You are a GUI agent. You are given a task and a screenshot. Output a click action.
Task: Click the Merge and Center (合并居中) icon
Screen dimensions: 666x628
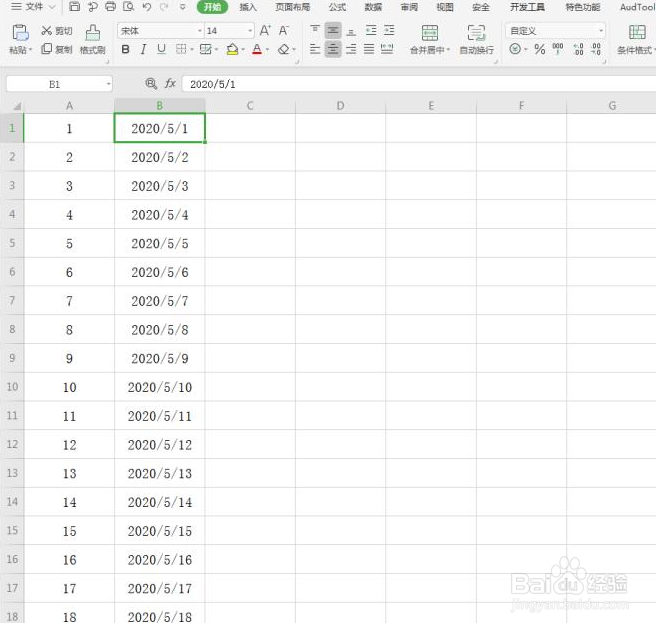(429, 33)
